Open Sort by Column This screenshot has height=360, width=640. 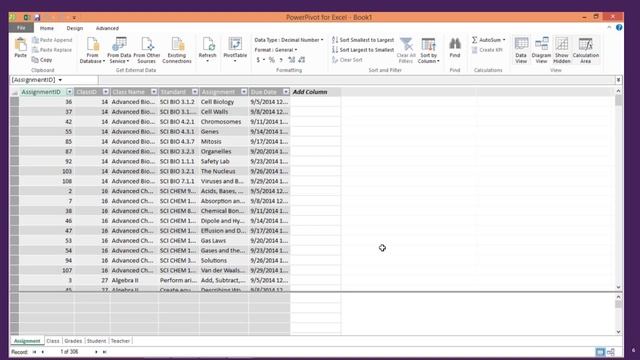coord(429,50)
